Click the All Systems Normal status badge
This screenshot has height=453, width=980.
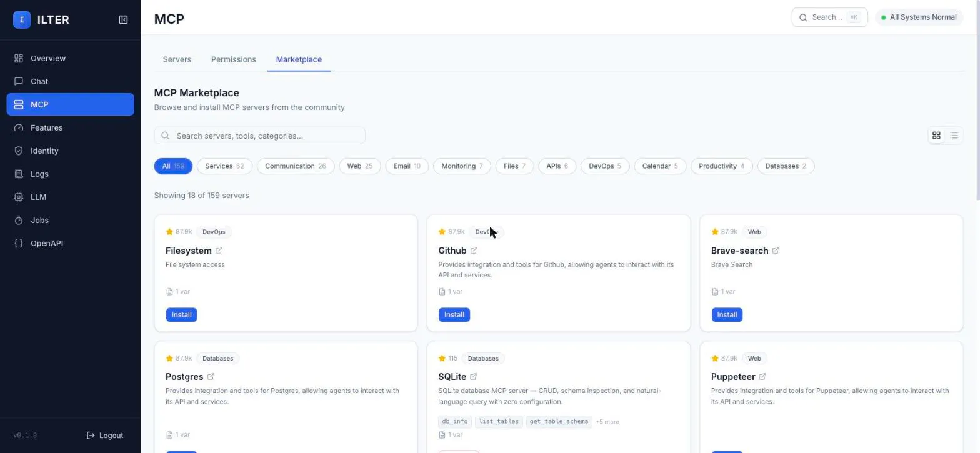tap(919, 17)
